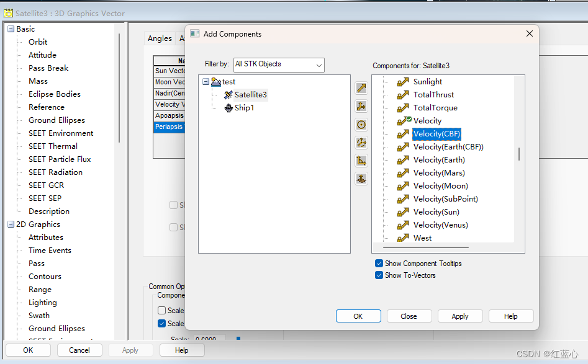Open the Orbit properties page
The image size is (588, 364).
38,42
